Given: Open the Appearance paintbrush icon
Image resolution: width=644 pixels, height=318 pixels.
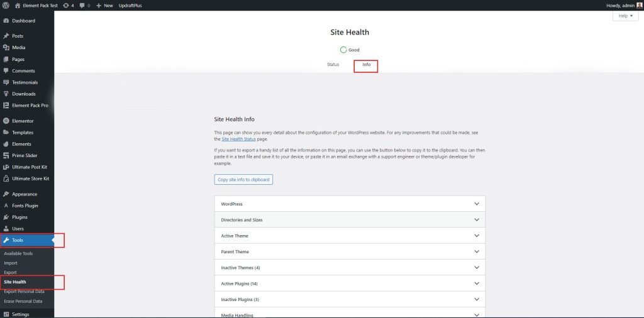Looking at the screenshot, I should point(6,194).
